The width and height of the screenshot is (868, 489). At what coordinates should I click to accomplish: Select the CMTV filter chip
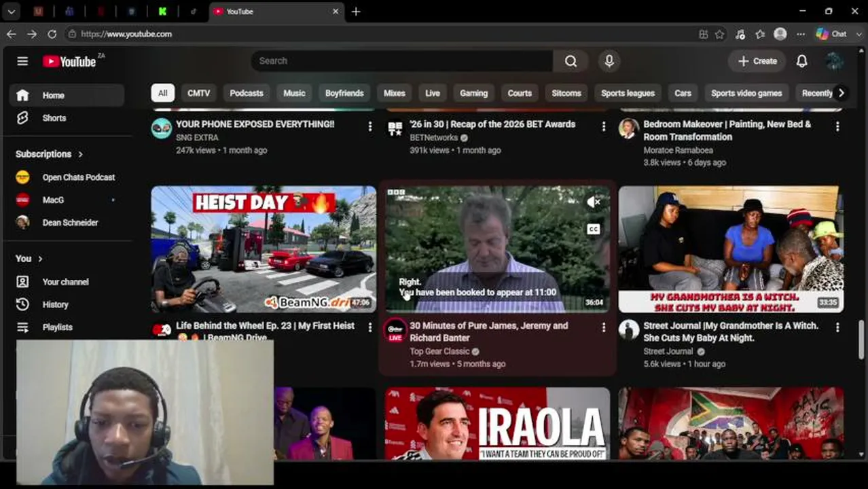(x=199, y=93)
